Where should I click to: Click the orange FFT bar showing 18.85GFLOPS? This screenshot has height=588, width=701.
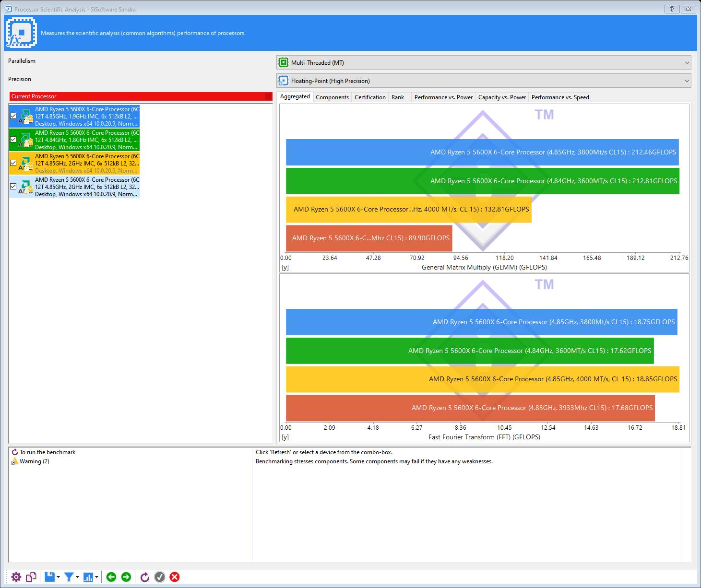483,379
